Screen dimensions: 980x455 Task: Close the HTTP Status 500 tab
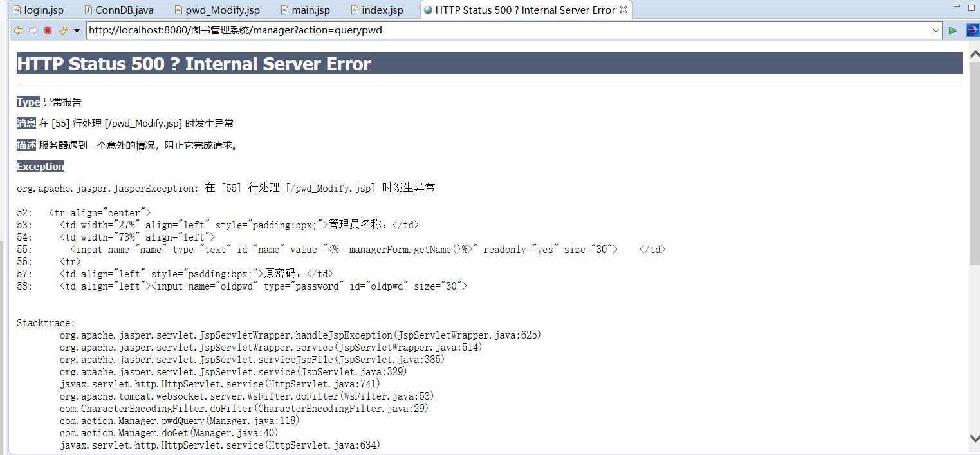coord(623,10)
